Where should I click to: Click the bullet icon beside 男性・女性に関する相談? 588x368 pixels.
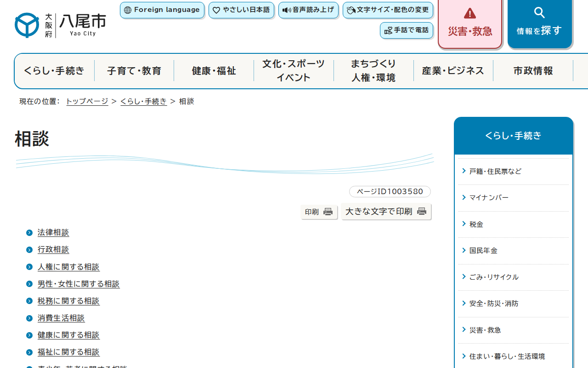coord(29,284)
